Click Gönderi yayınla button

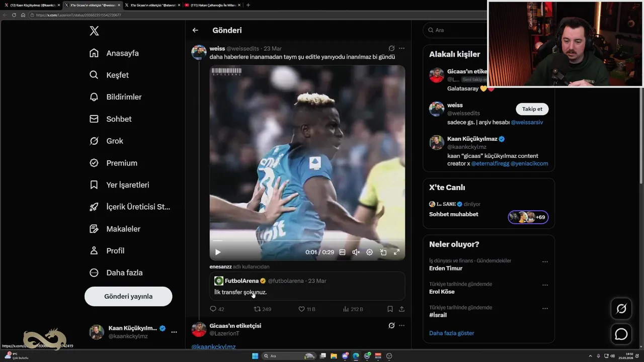[128, 296]
